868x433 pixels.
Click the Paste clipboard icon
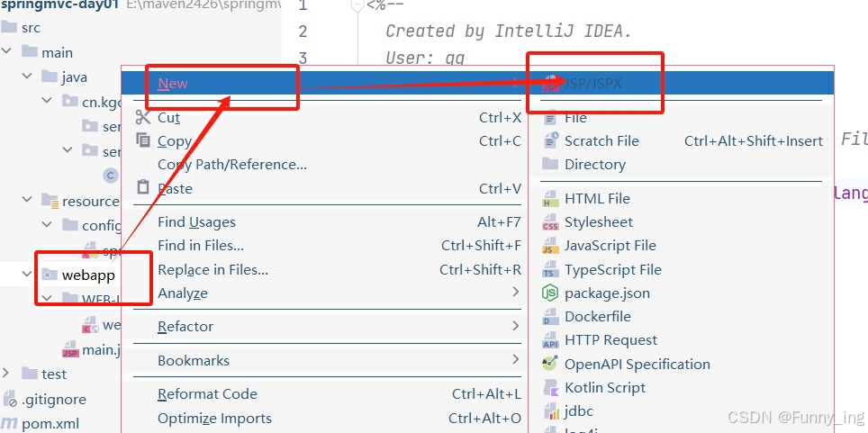point(143,188)
